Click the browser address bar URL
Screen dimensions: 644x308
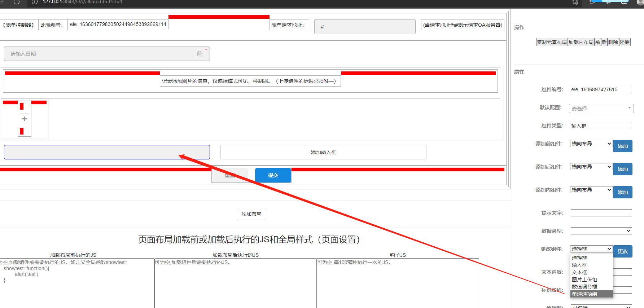82,2
